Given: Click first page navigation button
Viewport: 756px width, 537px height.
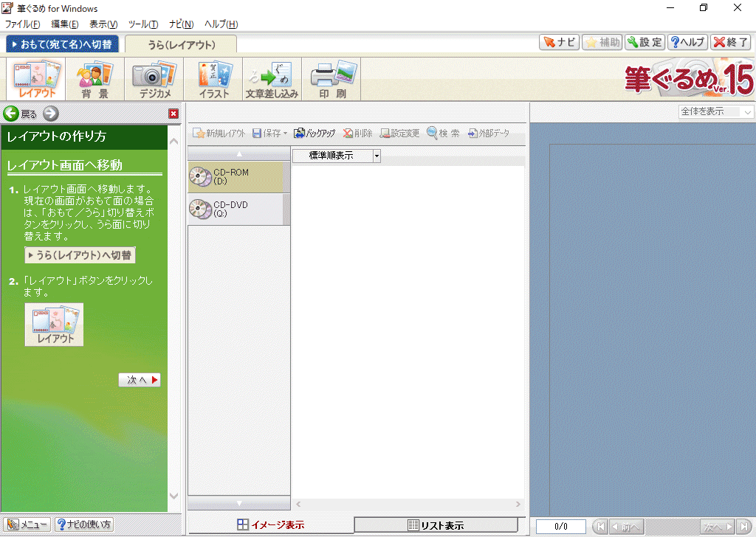Looking at the screenshot, I should click(600, 527).
